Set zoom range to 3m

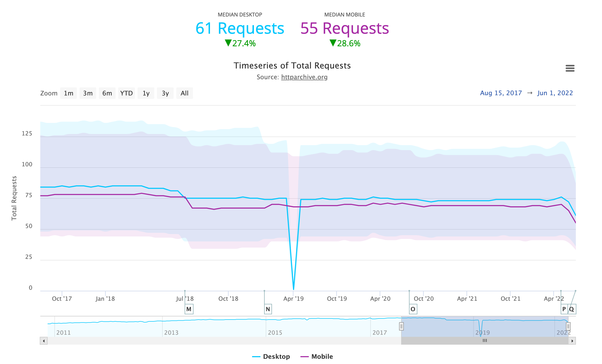[x=88, y=93]
